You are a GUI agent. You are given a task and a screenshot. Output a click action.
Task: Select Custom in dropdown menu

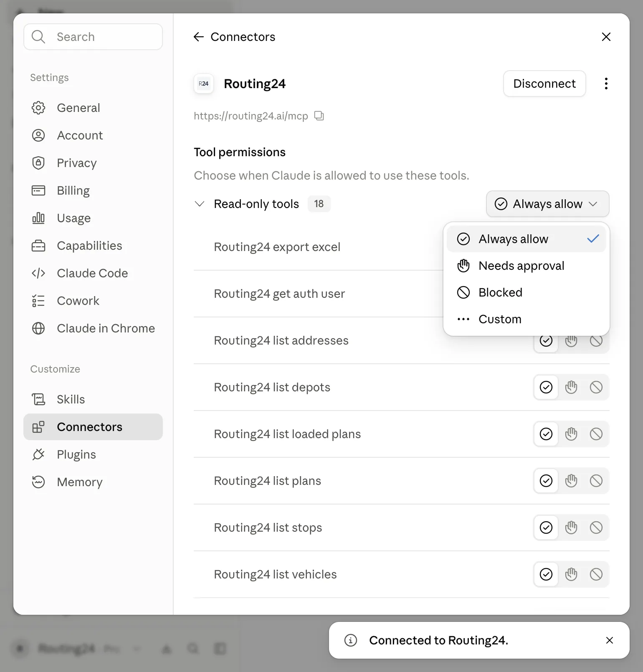(x=526, y=319)
